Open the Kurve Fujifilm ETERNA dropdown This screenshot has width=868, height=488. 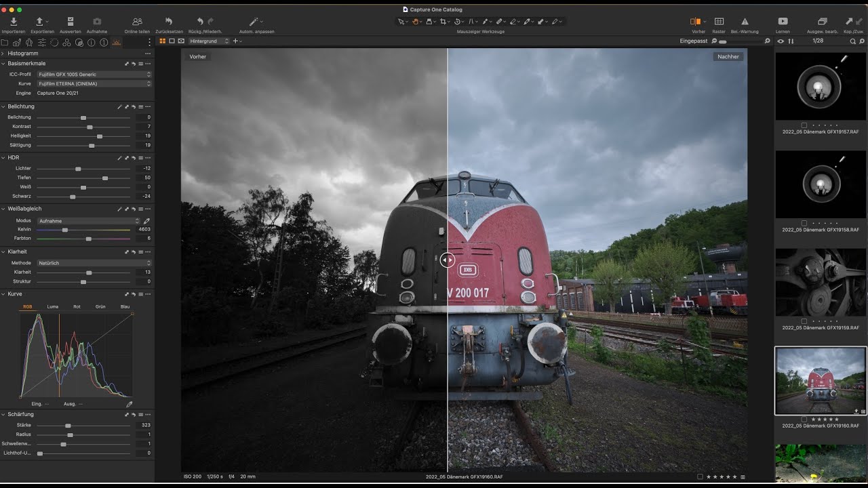[94, 84]
